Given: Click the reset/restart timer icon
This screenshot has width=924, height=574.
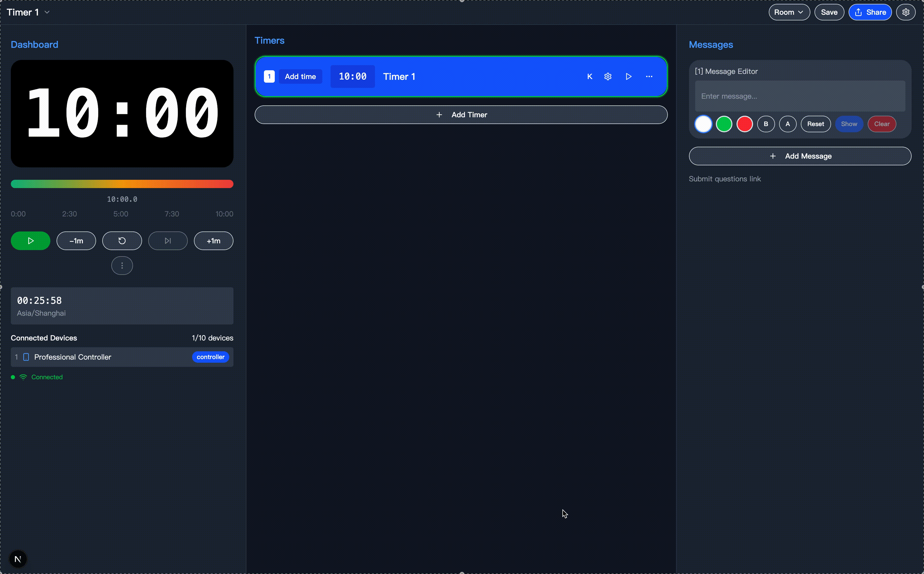Looking at the screenshot, I should pyautogui.click(x=122, y=241).
